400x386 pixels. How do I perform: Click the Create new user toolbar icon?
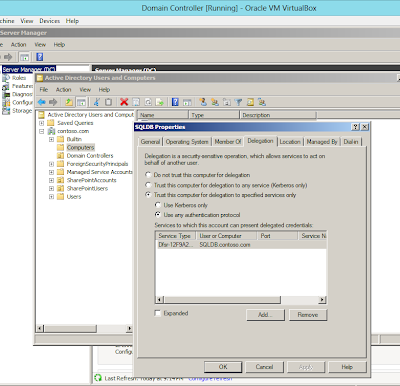pyautogui.click(x=203, y=102)
